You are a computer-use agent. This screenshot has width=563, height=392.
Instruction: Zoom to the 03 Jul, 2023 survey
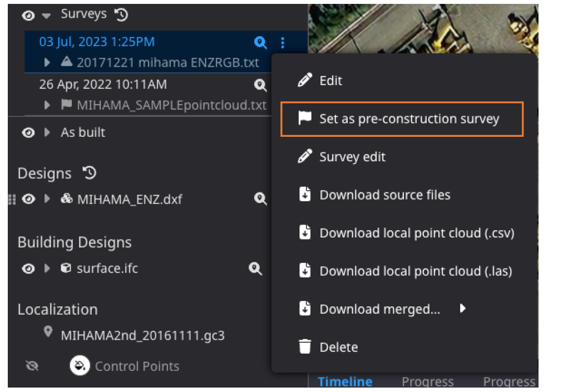(x=260, y=43)
